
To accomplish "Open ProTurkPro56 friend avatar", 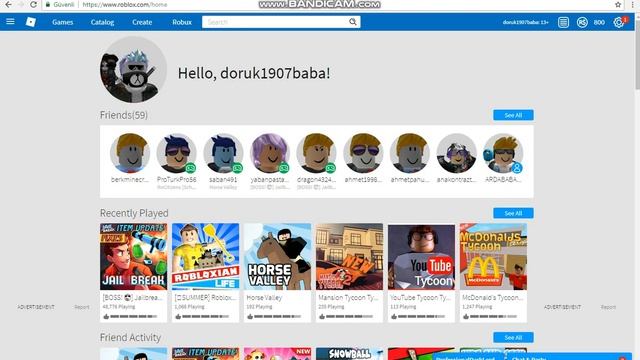I will [x=176, y=153].
